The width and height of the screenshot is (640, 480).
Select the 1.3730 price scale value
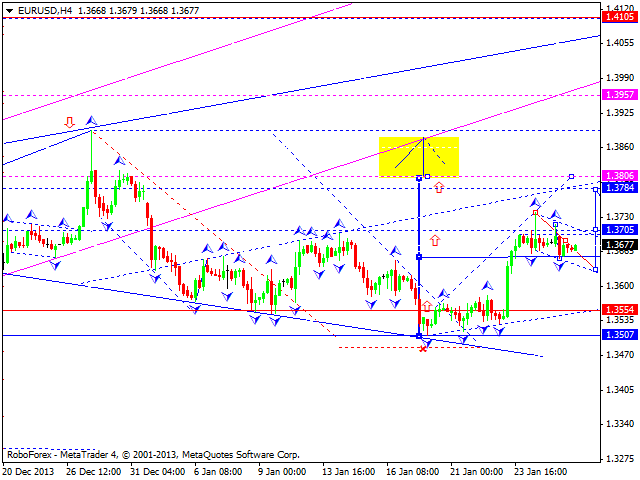click(x=620, y=216)
